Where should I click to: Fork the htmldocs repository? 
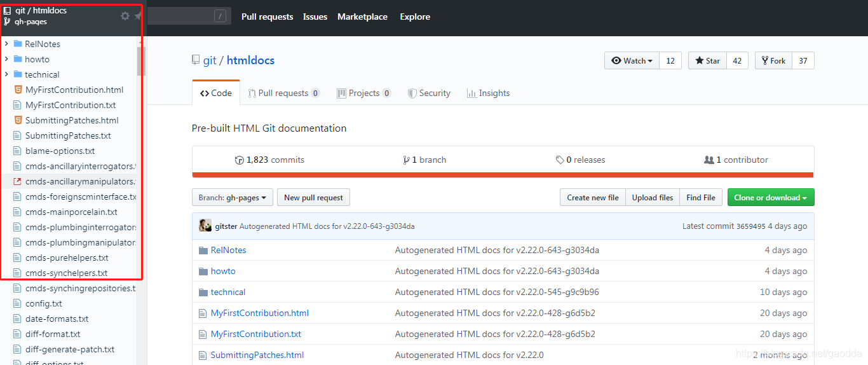774,61
